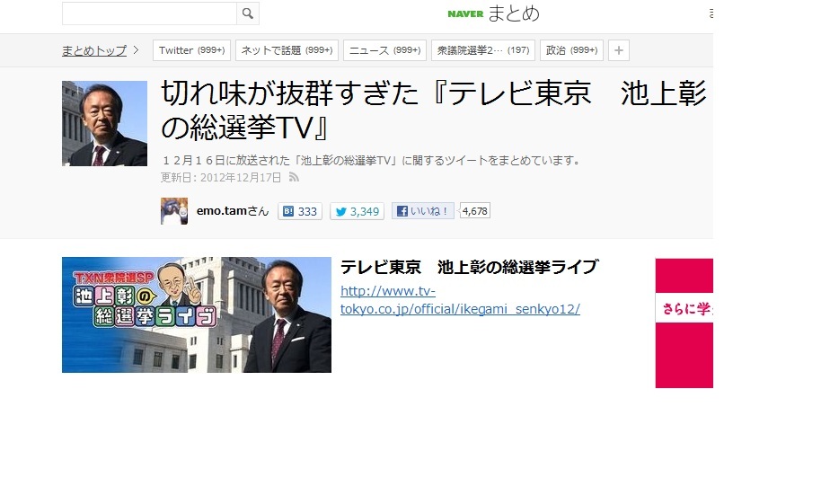Open the Twitter (999+) tag

coord(191,50)
